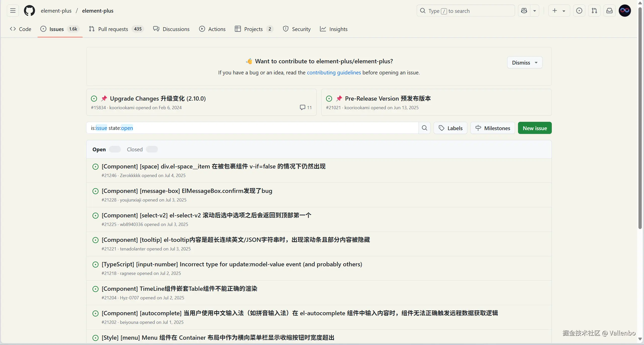Click the open-issue status icon beside issue #21246
This screenshot has width=644, height=345.
pyautogui.click(x=95, y=166)
